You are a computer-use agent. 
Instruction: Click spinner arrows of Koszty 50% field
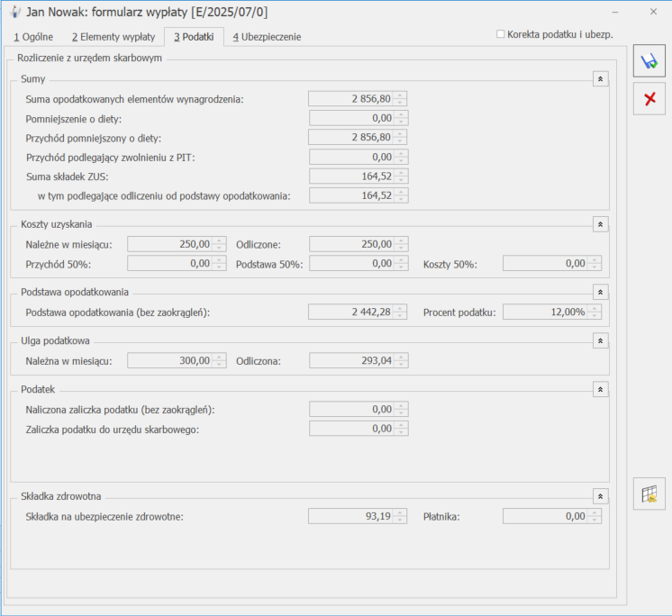(595, 264)
